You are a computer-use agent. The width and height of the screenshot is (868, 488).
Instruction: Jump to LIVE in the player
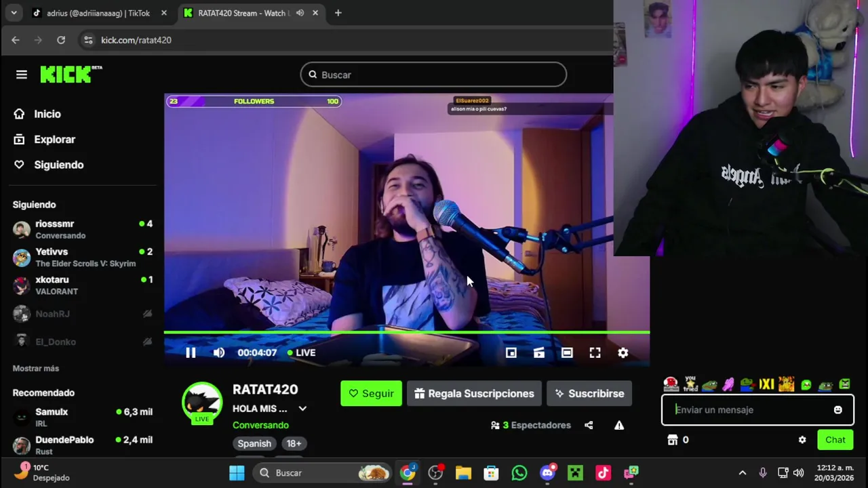tap(301, 352)
